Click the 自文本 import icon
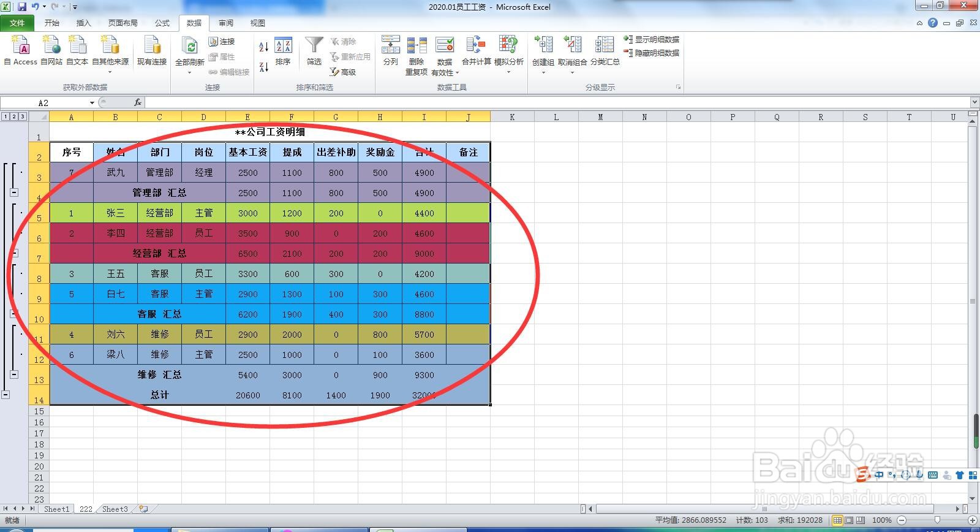The height and width of the screenshot is (532, 980). [x=77, y=50]
